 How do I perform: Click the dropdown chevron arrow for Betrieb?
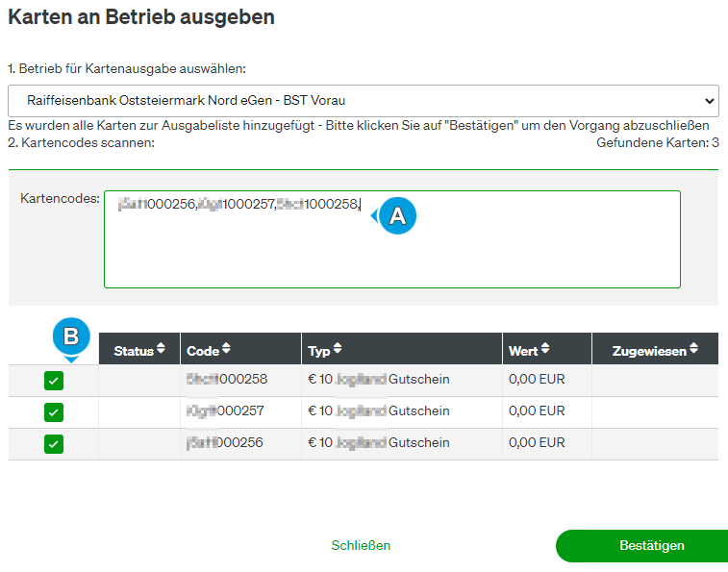click(x=709, y=101)
